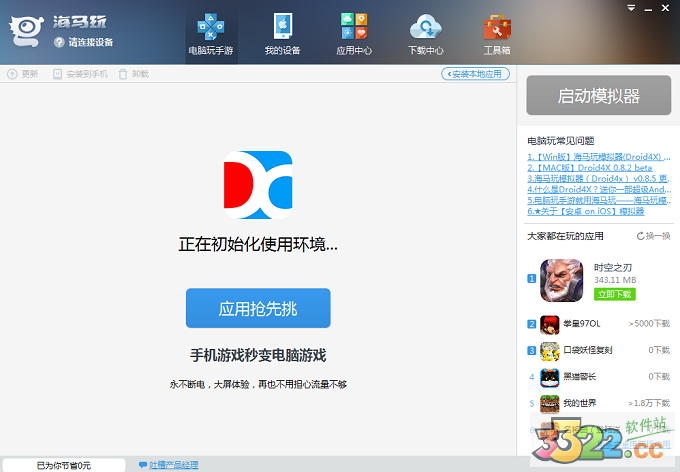Click the 电脑玩常见问题 heading

(561, 141)
